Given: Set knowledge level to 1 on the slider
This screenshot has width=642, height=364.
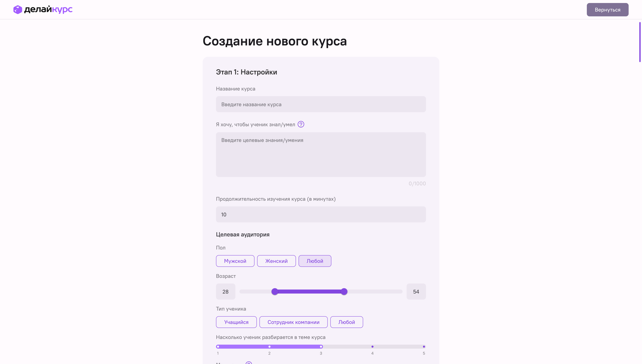Looking at the screenshot, I should (218, 346).
